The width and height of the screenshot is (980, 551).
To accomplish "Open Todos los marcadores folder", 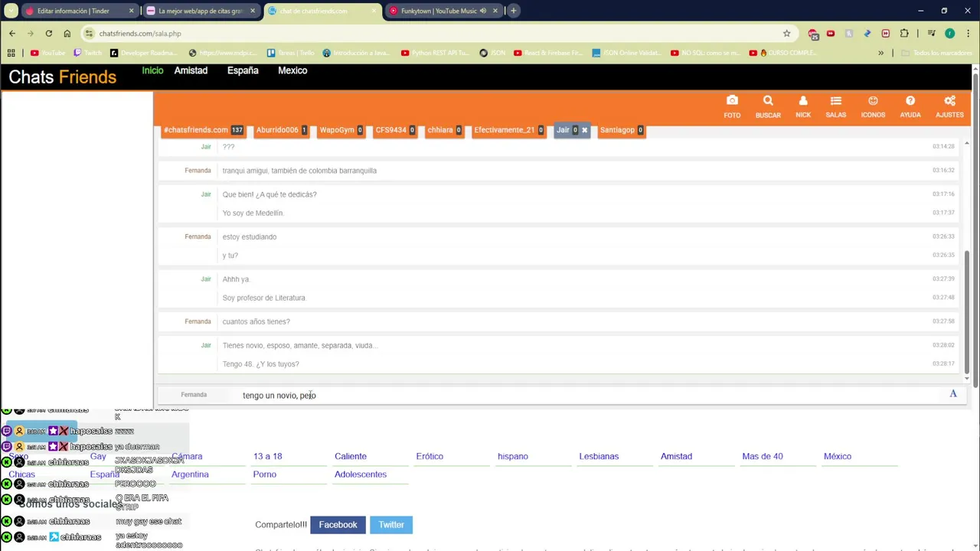I will [937, 53].
